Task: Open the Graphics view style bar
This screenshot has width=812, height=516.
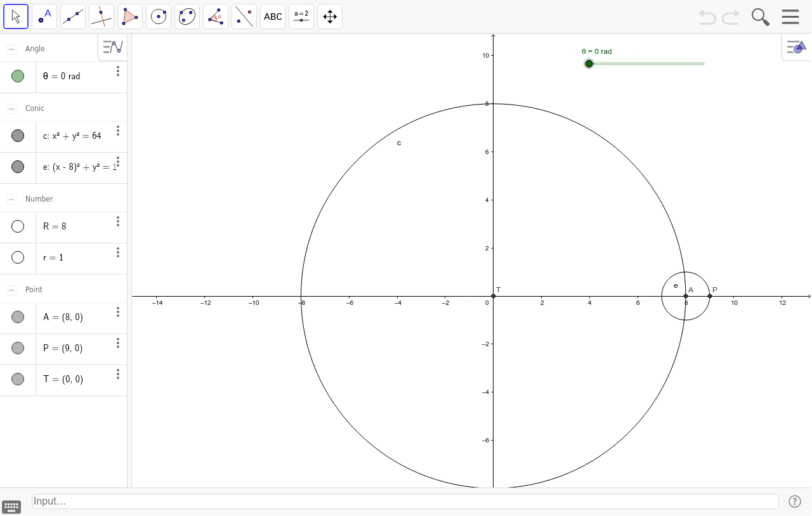Action: click(797, 47)
